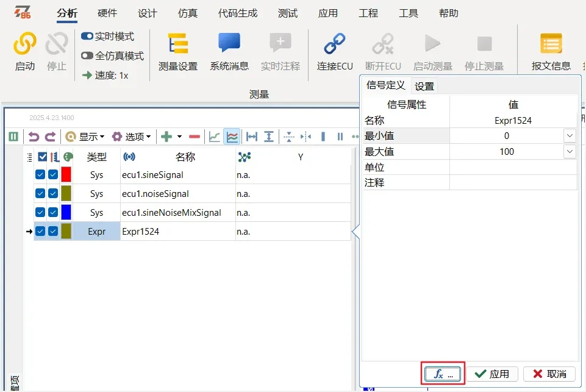Click the 应用 apply button
Screen dimensions: 586x392
click(x=493, y=374)
